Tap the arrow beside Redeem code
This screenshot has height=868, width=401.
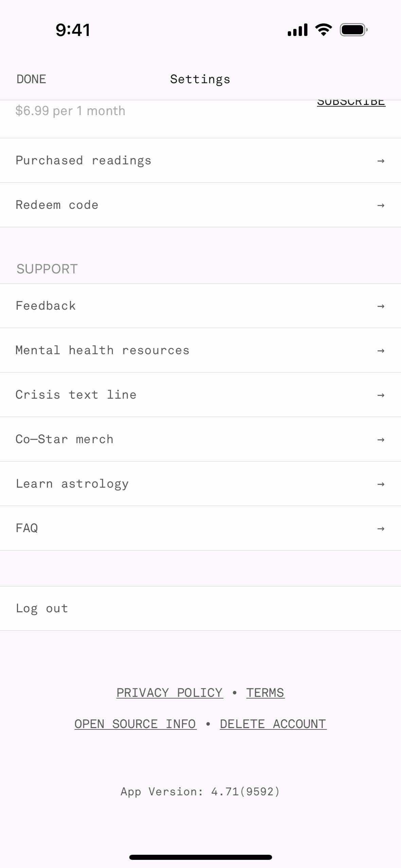click(381, 205)
